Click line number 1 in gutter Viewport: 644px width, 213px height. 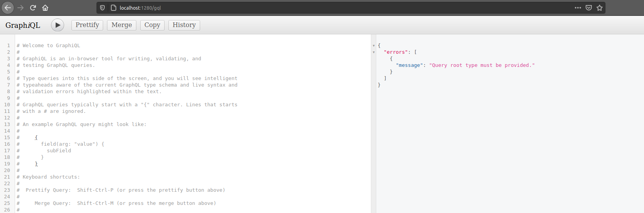8,46
